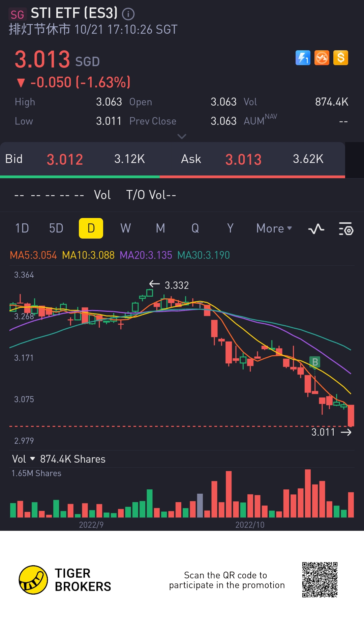Image resolution: width=364 pixels, height=629 pixels.
Task: Open the chart indicator waveform icon
Action: click(316, 229)
